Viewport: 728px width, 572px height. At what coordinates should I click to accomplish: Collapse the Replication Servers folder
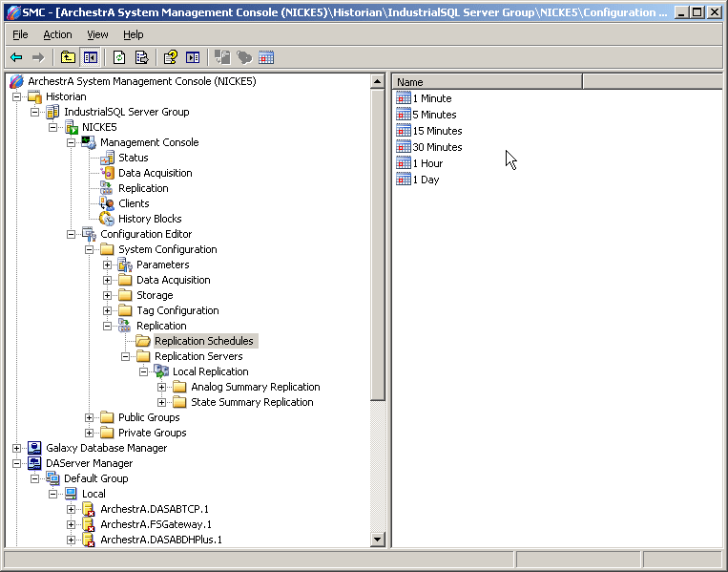point(125,356)
